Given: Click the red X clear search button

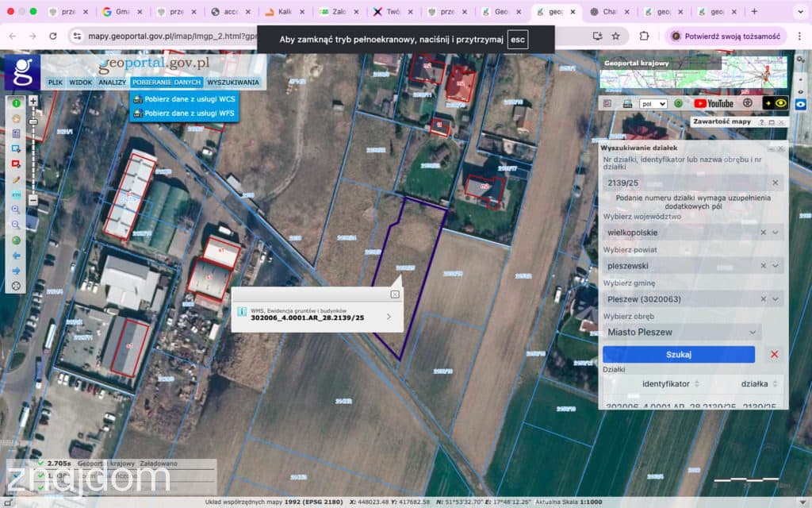Looking at the screenshot, I should (x=774, y=355).
